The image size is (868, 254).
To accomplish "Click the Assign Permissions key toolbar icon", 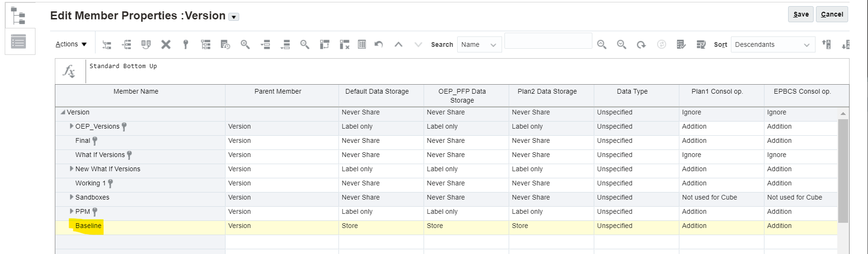I will [186, 44].
